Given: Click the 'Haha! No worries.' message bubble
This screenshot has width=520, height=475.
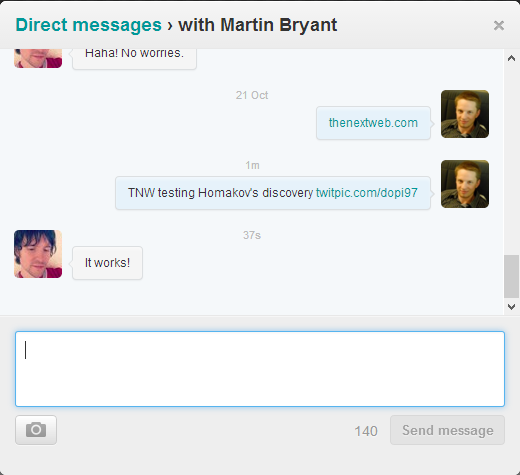Looking at the screenshot, I should click(x=134, y=59).
